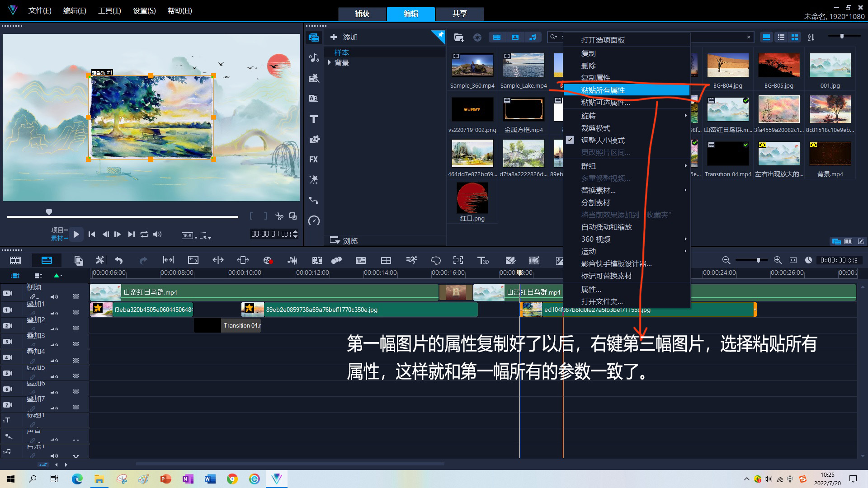Mute the 视频 track speaker
This screenshot has height=488, width=868.
tap(54, 296)
